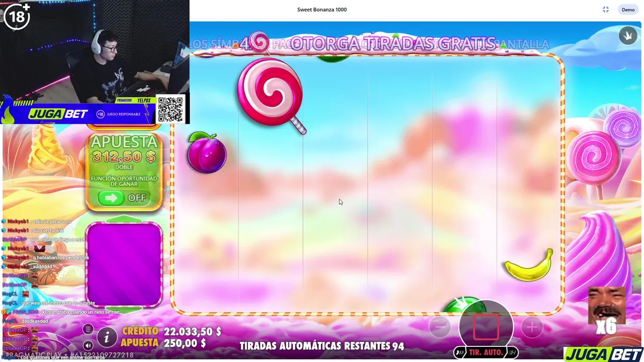
Task: Click the banana symbol on the reels
Action: point(529,265)
